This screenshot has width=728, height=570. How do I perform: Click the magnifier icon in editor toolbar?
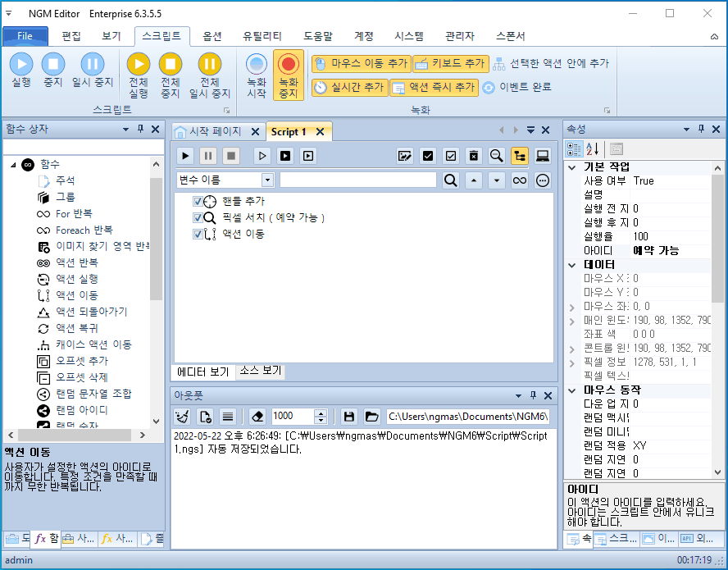(x=496, y=156)
